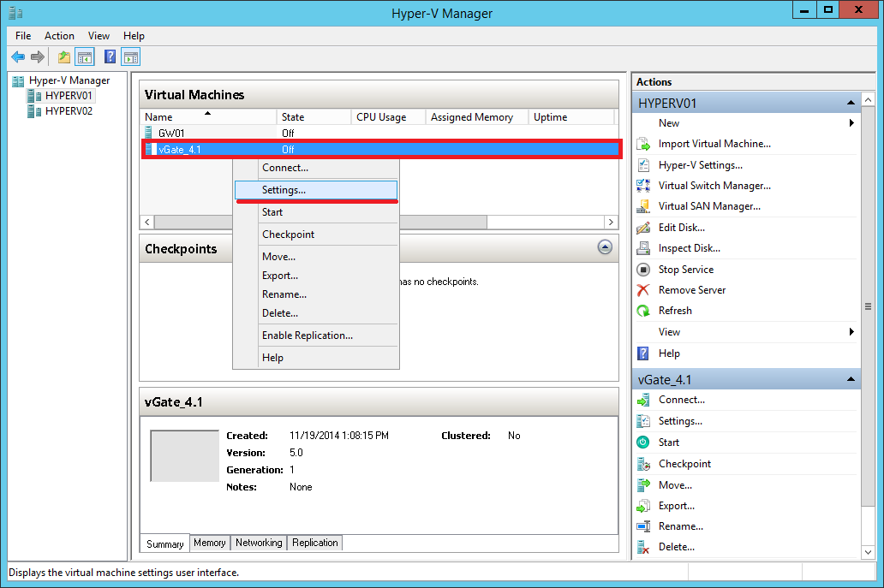Click the back arrow toolbar icon
The width and height of the screenshot is (884, 588).
(x=18, y=56)
